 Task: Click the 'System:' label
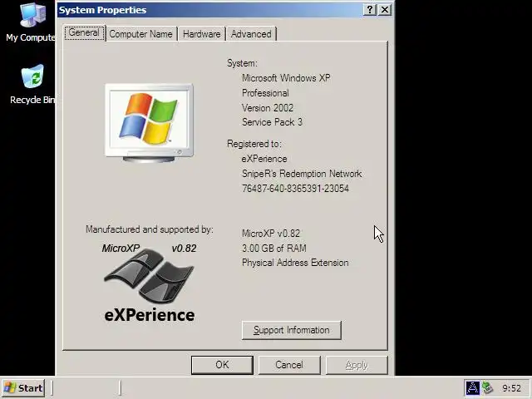[242, 63]
